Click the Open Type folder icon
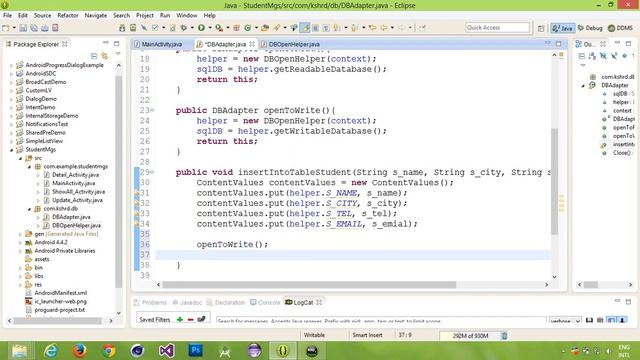The image size is (640, 360). 265,28
